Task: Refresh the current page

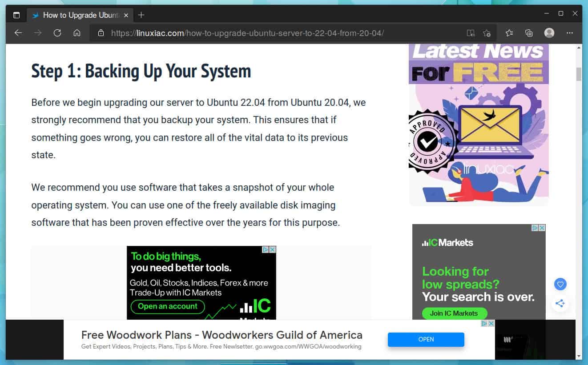Action: (57, 33)
